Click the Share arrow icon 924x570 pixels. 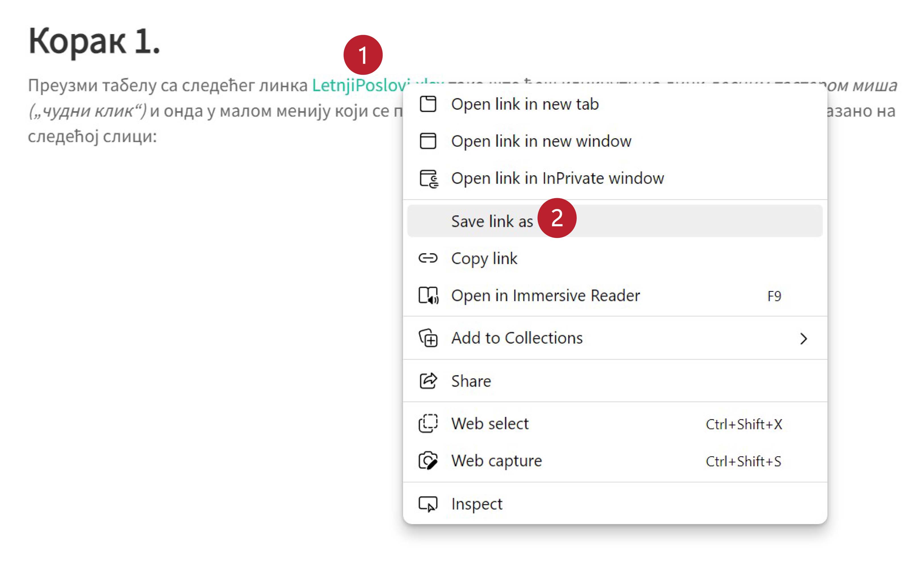click(x=428, y=381)
